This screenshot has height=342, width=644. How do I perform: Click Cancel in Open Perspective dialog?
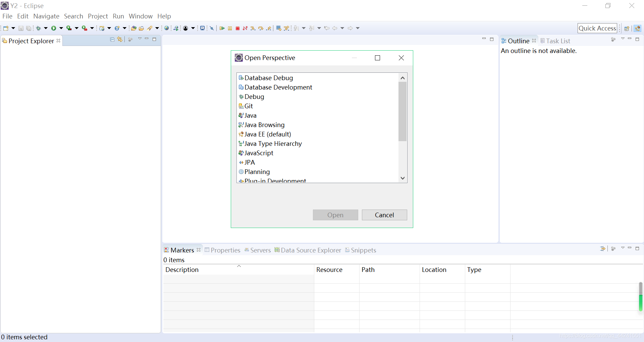pos(384,215)
